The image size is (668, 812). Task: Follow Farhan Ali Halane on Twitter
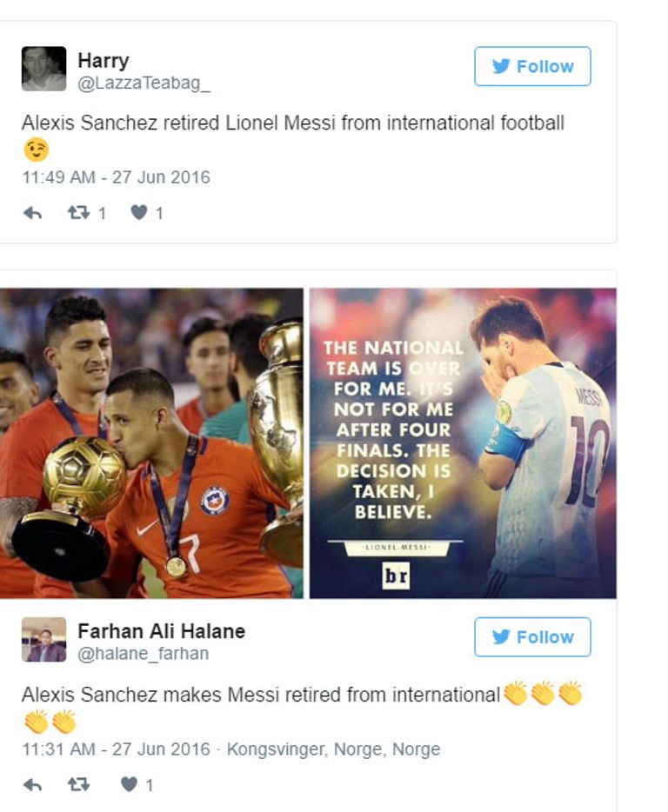pyautogui.click(x=532, y=637)
